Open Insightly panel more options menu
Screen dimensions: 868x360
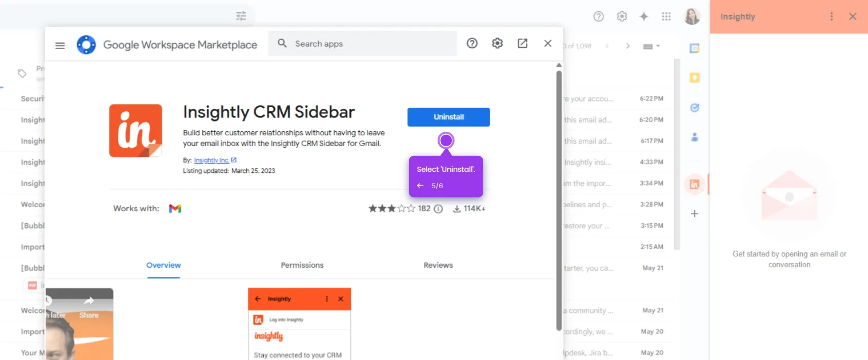[832, 16]
